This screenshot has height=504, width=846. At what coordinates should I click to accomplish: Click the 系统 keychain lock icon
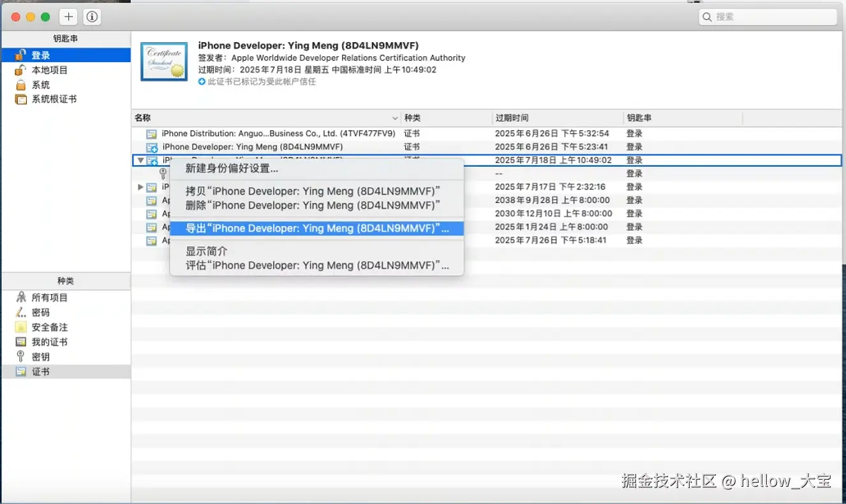tap(20, 85)
